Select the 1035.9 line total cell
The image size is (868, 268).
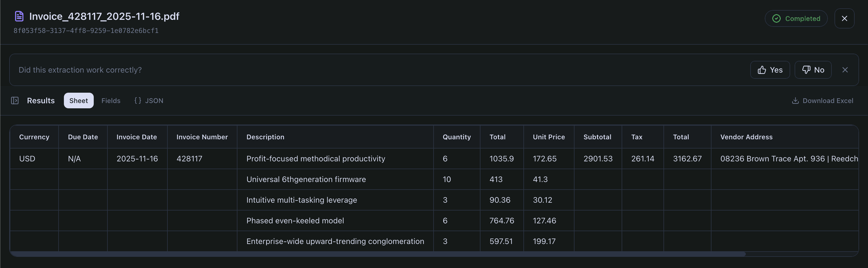click(502, 159)
